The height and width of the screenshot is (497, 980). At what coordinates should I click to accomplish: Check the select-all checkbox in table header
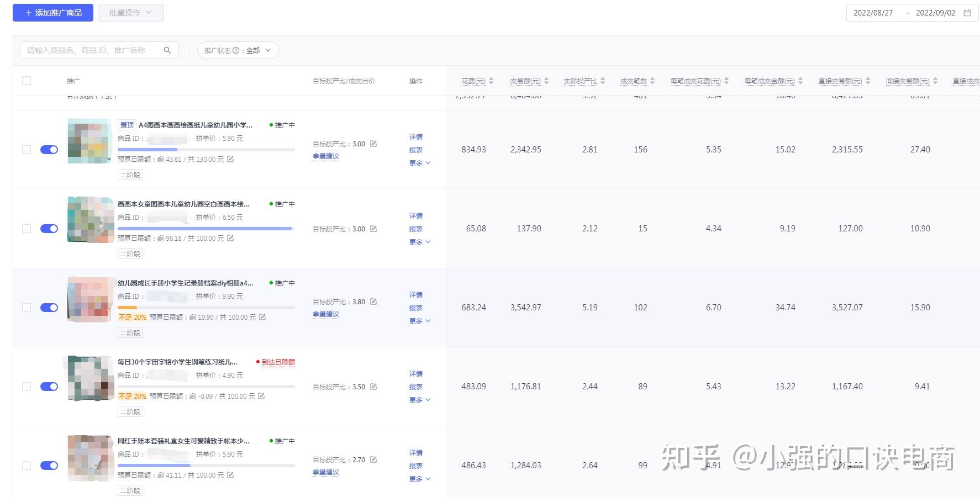(x=27, y=80)
